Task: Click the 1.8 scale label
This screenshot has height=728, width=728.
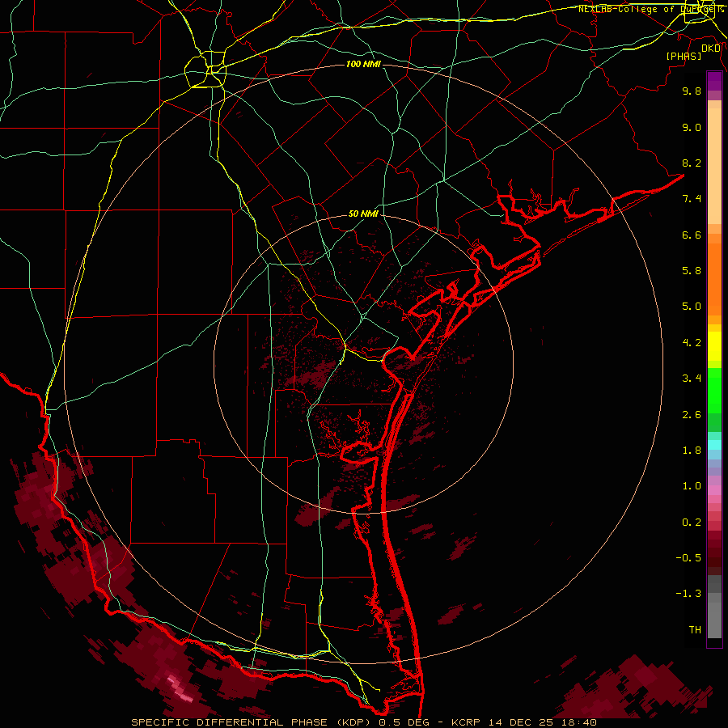Action: click(x=692, y=451)
